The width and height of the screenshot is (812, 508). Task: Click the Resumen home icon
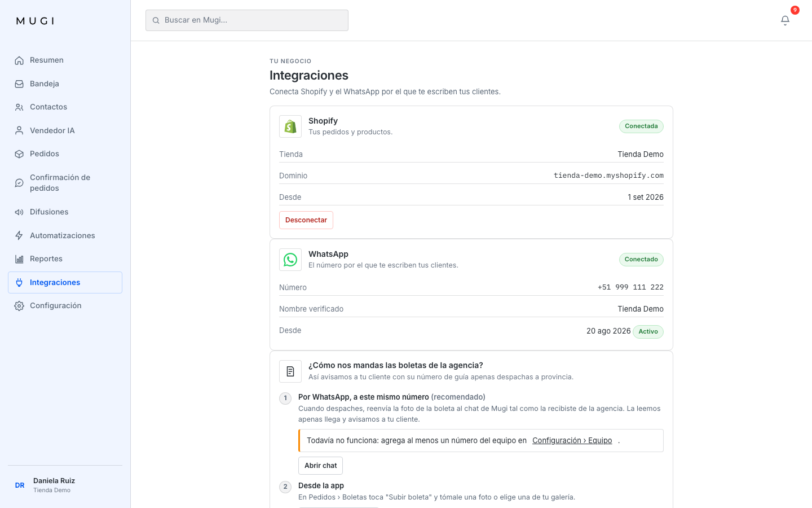(x=19, y=60)
